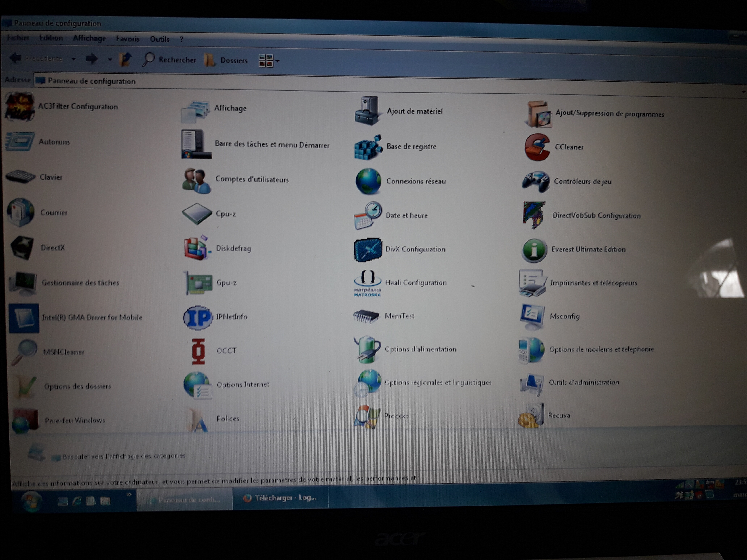Screen dimensions: 747x560
Task: Open Imprimantes et télécopieurs icon
Action: pos(533,283)
